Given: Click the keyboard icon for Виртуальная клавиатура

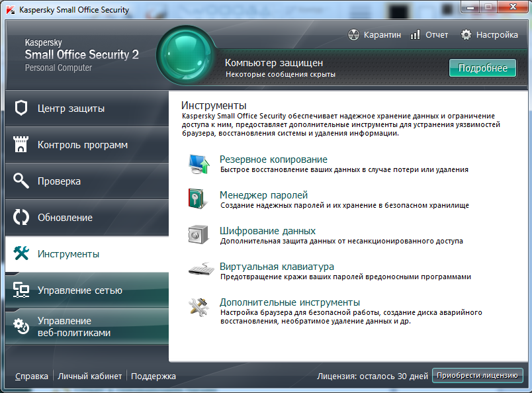Looking at the screenshot, I should pyautogui.click(x=202, y=269).
